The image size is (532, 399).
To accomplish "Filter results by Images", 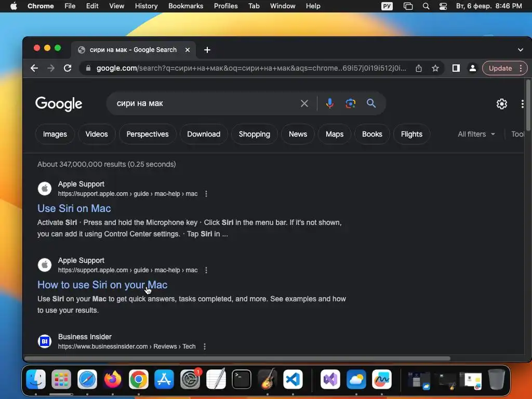I will (55, 135).
